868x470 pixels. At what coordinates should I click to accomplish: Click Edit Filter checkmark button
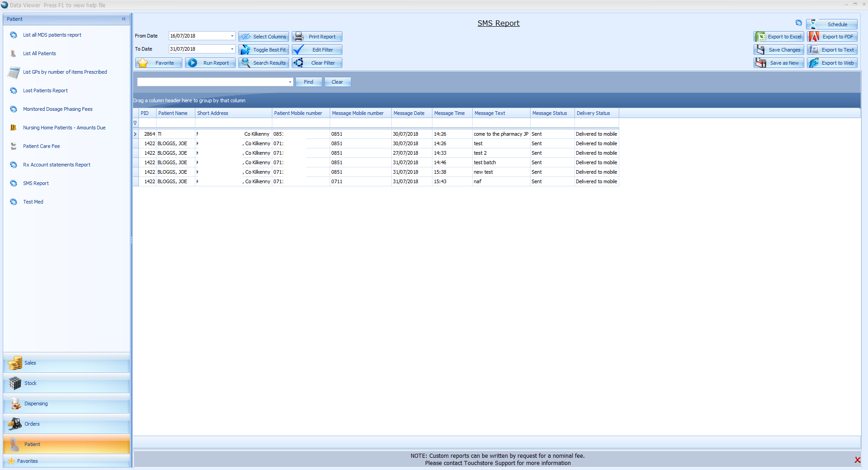tap(317, 50)
